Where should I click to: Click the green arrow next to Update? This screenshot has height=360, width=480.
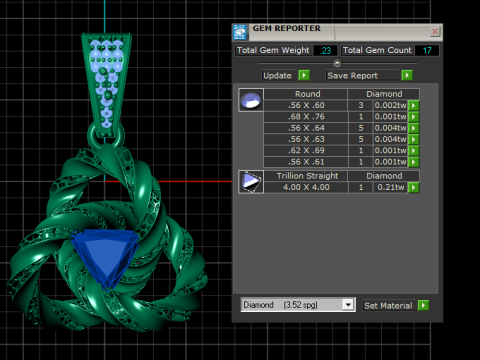[x=304, y=75]
